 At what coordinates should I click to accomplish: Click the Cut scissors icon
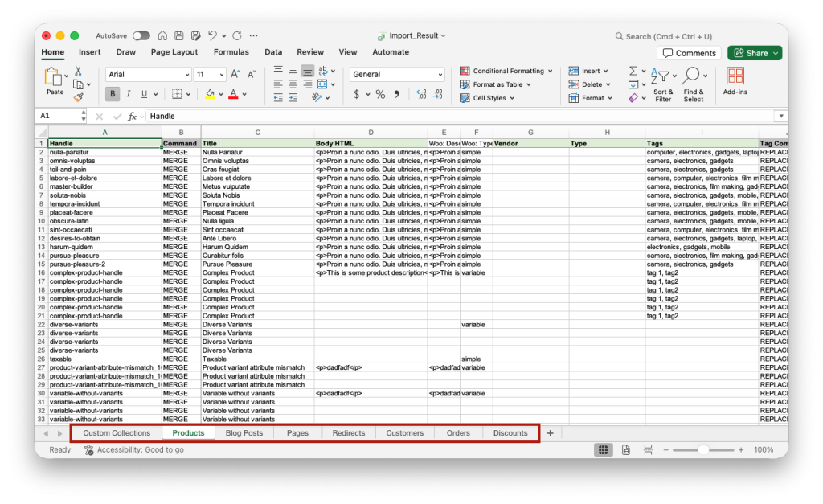[x=78, y=71]
